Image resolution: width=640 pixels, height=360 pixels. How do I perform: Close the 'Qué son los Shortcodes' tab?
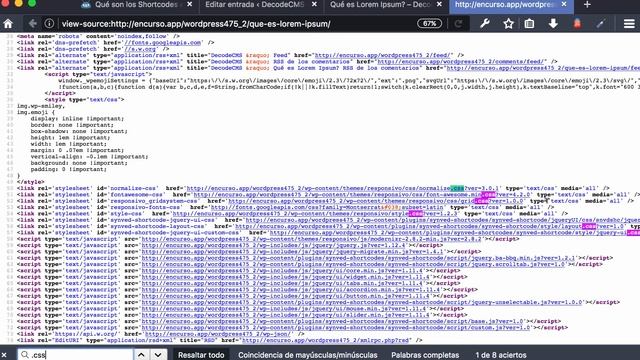coord(189,4)
